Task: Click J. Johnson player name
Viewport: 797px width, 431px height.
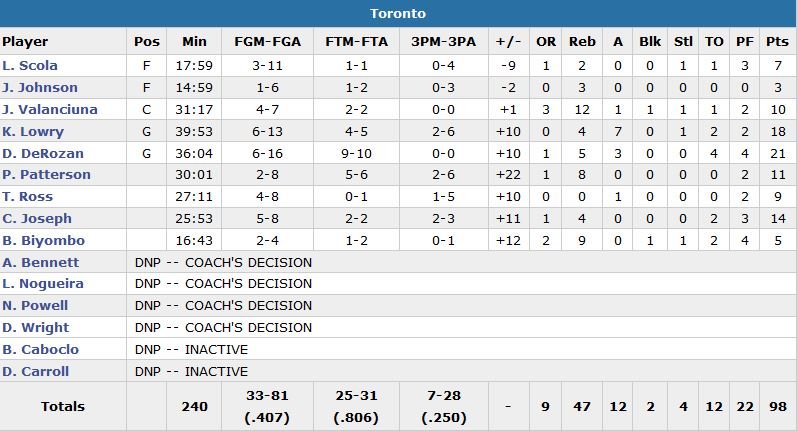Action: [x=40, y=87]
